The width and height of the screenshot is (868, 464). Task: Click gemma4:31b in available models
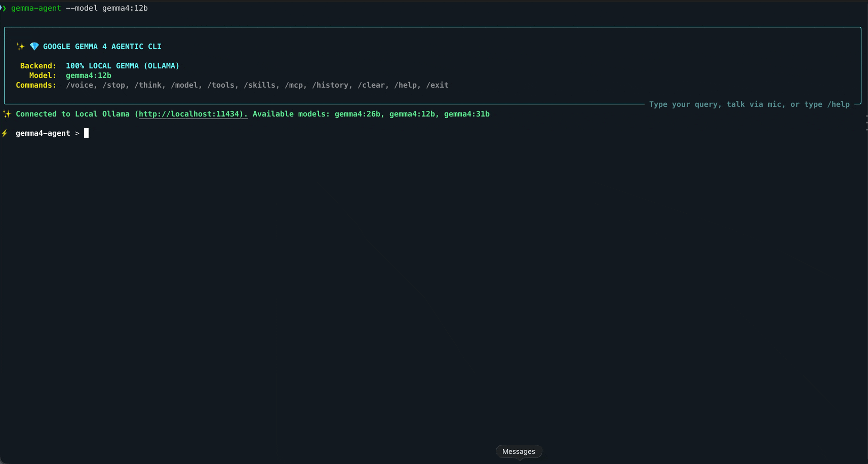click(467, 114)
